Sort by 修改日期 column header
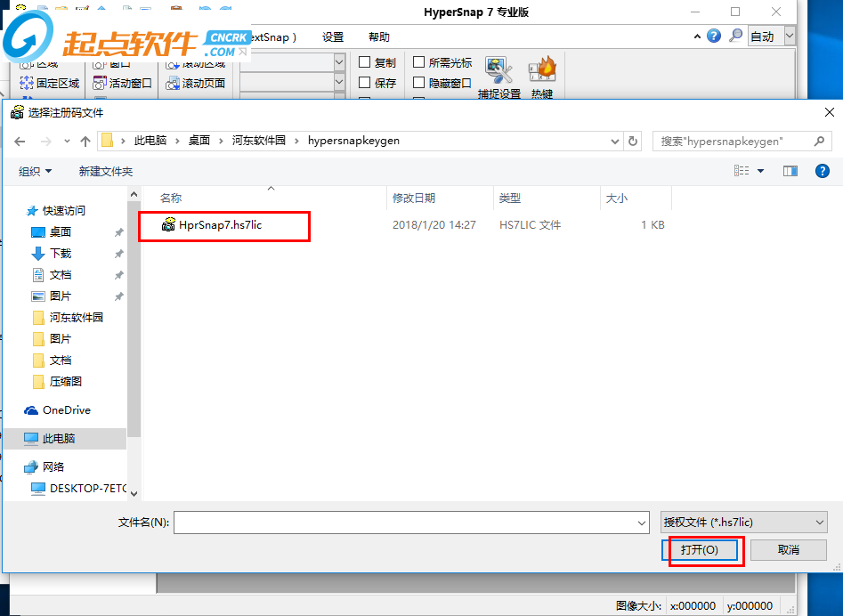Screen dimensions: 843x616 tap(440, 199)
